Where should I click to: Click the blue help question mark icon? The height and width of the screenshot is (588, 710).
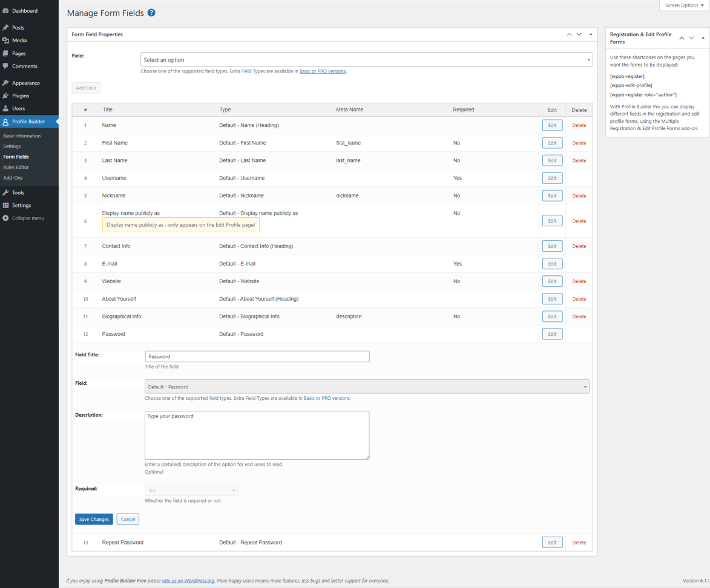pyautogui.click(x=151, y=13)
